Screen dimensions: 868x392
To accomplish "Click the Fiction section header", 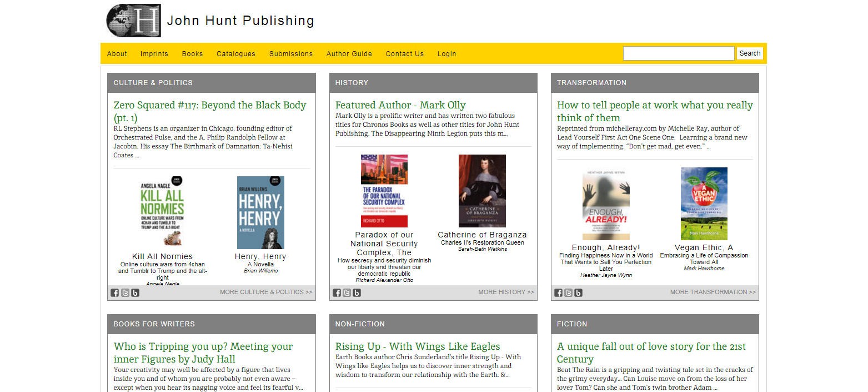I will (655, 324).
